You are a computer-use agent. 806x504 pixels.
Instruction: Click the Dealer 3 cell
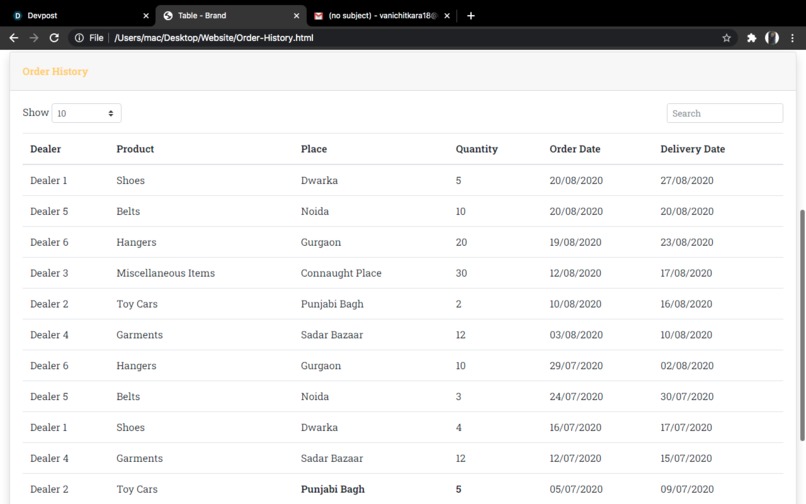click(49, 273)
